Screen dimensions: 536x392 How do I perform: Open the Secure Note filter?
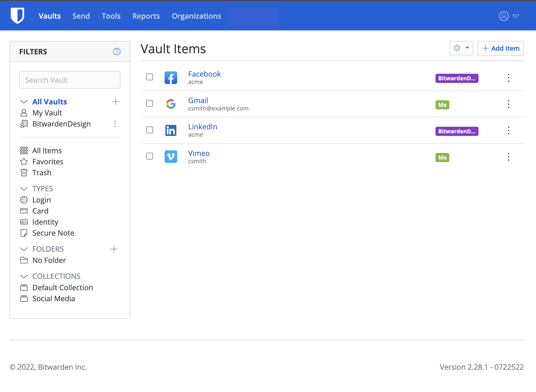tap(53, 233)
